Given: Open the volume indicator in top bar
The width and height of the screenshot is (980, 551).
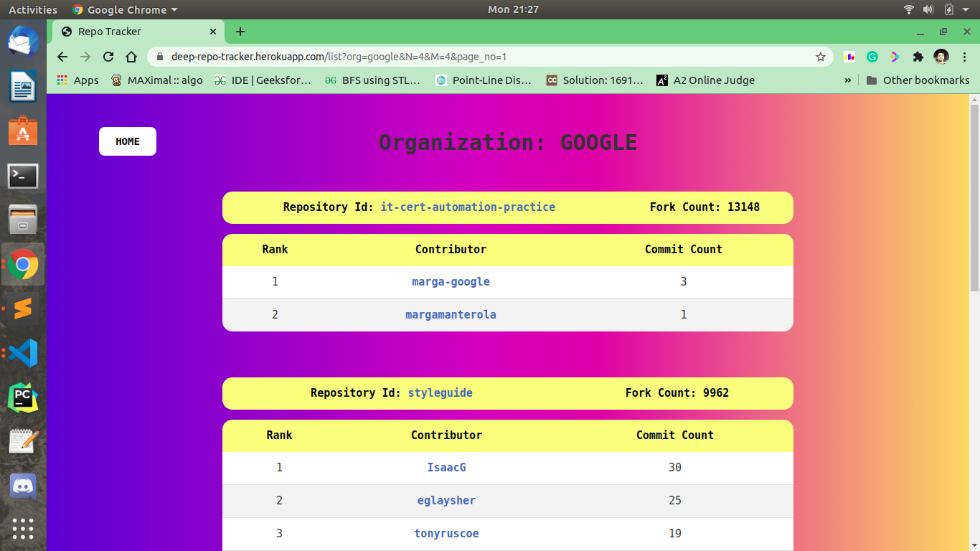Looking at the screenshot, I should (928, 9).
